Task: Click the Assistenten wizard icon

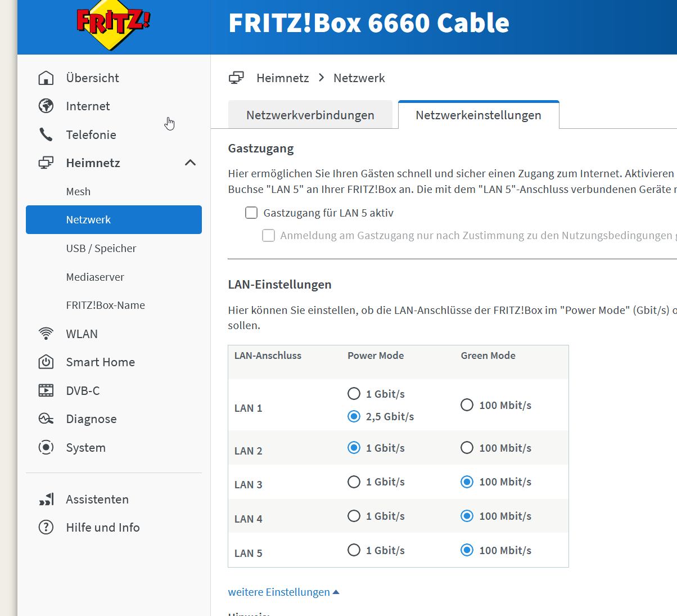Action: (x=46, y=499)
